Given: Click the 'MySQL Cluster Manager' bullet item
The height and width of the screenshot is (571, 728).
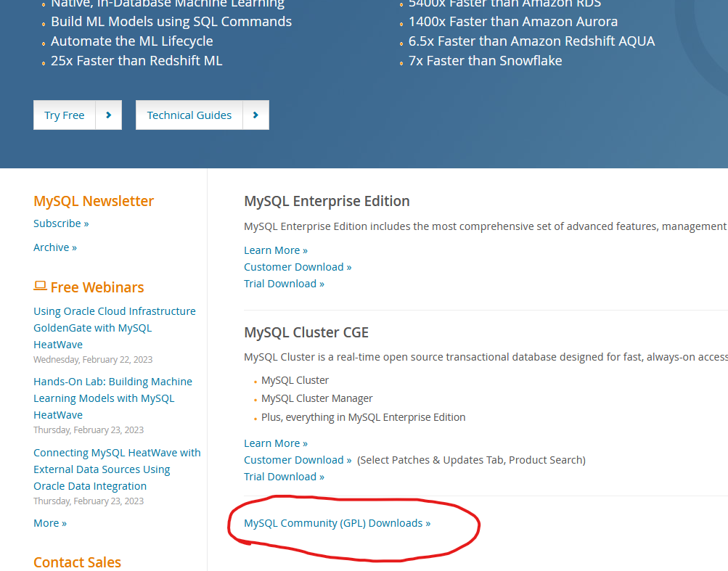Looking at the screenshot, I should (x=317, y=398).
